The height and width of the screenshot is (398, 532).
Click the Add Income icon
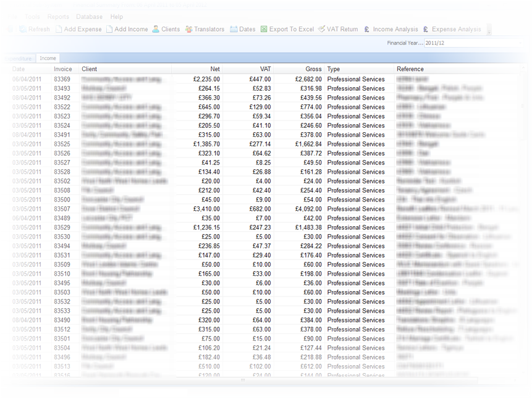tap(109, 29)
